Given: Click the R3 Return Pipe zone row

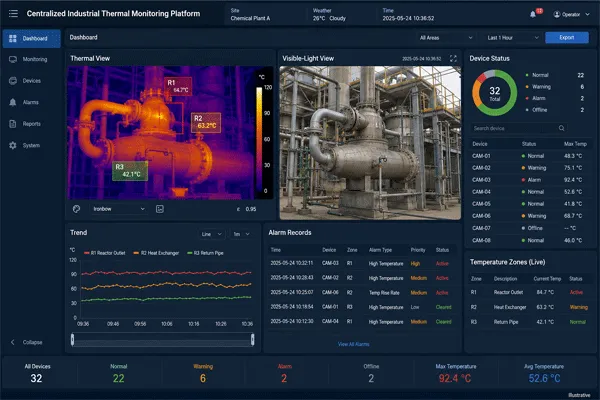Looking at the screenshot, I should pyautogui.click(x=530, y=322).
